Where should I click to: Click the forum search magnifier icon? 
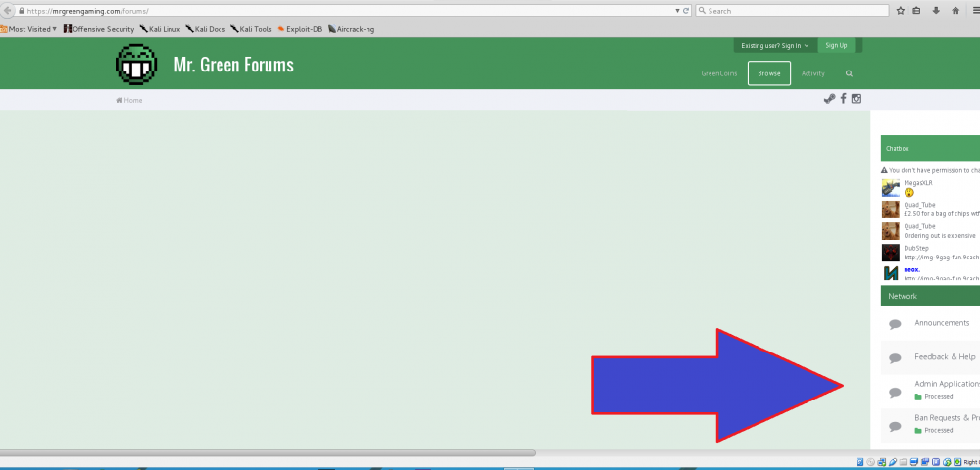click(849, 73)
